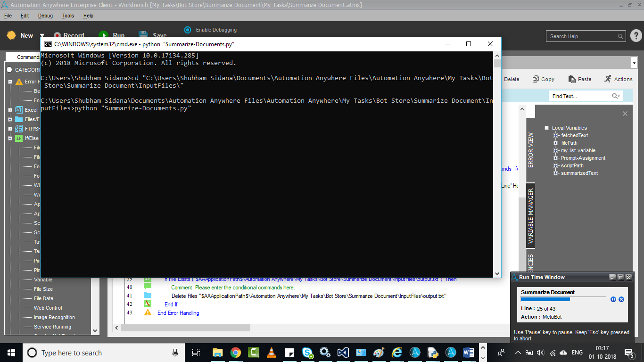Viewport: 644px width, 362px height.
Task: Collapse the If/Else command category
Action: pos(10,138)
